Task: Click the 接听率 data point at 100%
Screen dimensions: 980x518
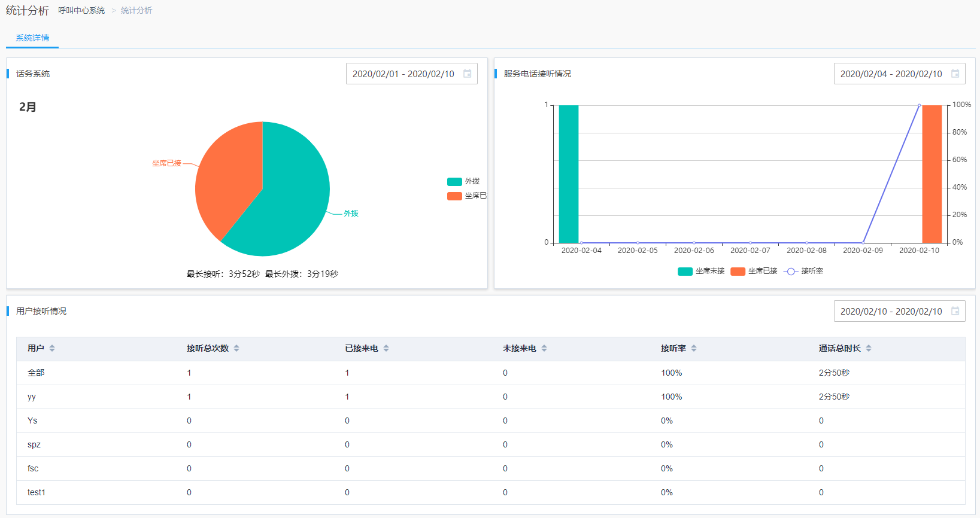Action: pyautogui.click(x=920, y=105)
